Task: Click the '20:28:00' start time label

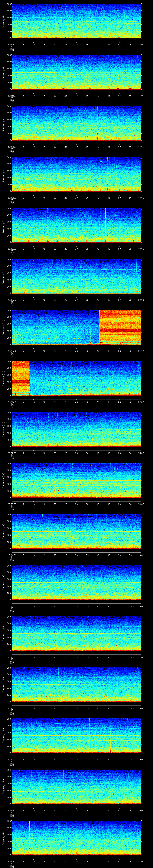Action: click(x=12, y=759)
